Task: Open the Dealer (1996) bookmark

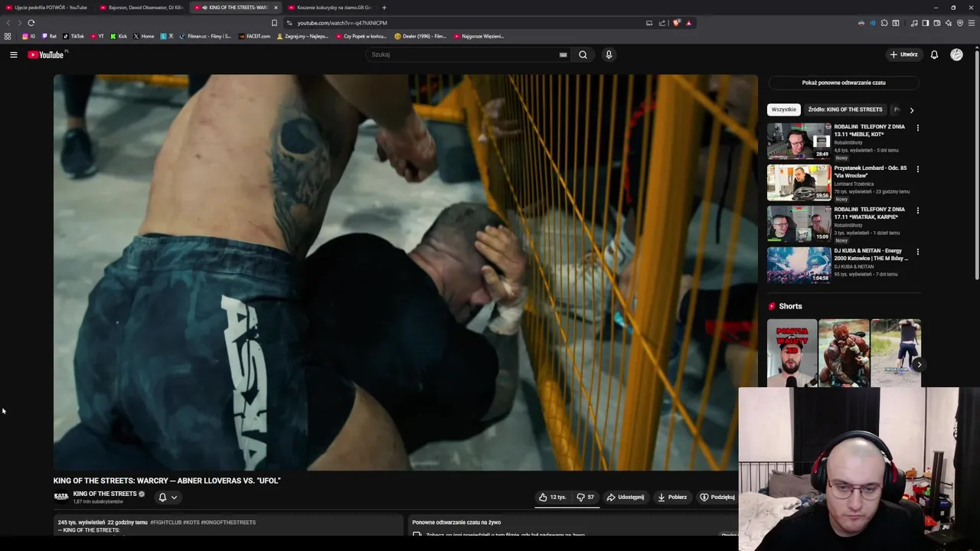Action: 420,36
